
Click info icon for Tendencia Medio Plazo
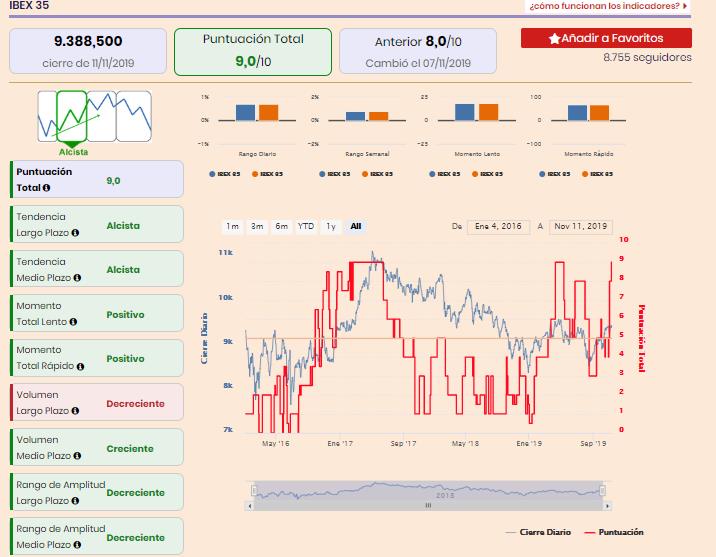[x=77, y=278]
